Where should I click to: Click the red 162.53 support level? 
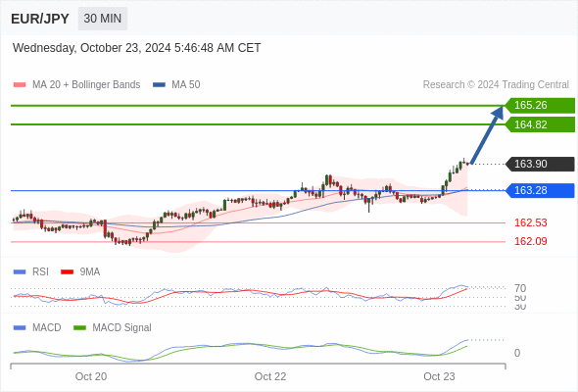[531, 222]
